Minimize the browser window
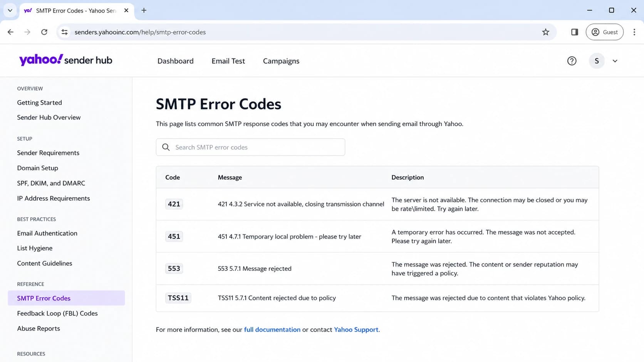 coord(589,10)
